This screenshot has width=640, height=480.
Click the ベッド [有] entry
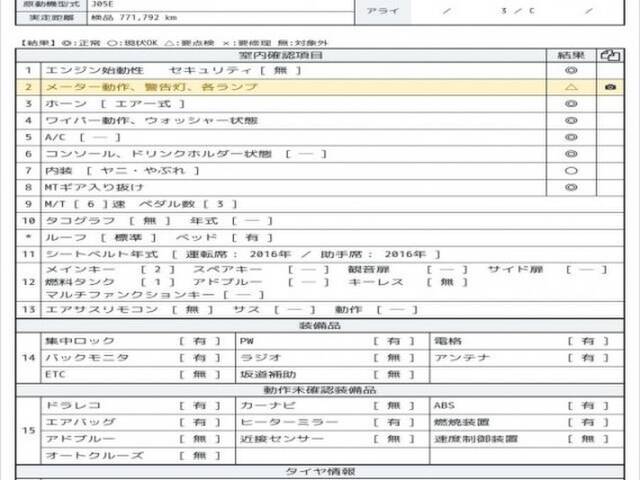pyautogui.click(x=224, y=238)
